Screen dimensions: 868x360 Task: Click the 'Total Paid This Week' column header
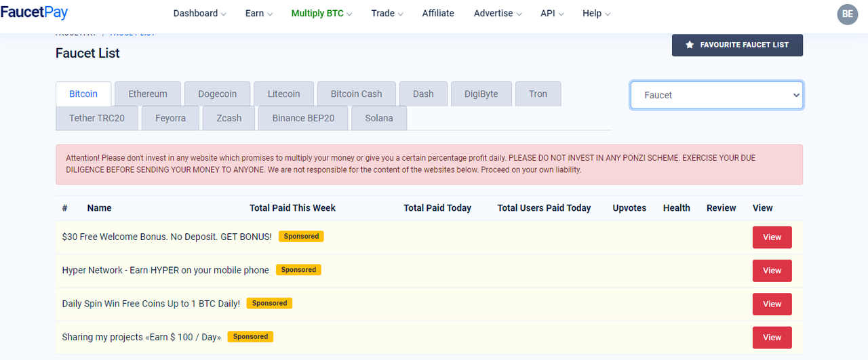tap(292, 208)
